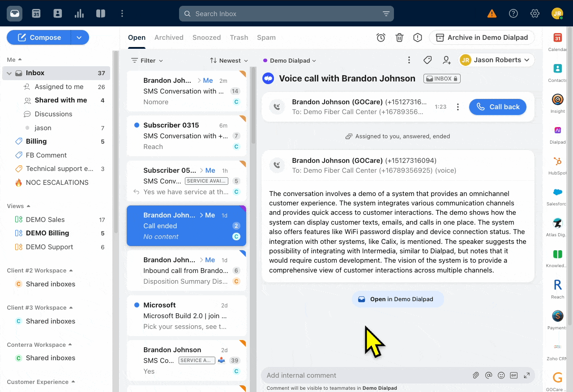The height and width of the screenshot is (392, 573).
Task: Open the Newest sort dropdown
Action: pos(229,60)
